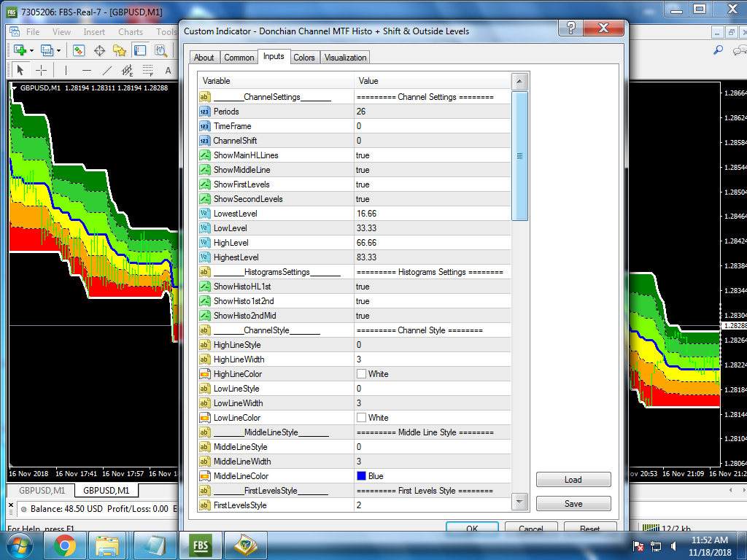Launch Google Chrome from the taskbar
The height and width of the screenshot is (560, 747).
click(64, 545)
